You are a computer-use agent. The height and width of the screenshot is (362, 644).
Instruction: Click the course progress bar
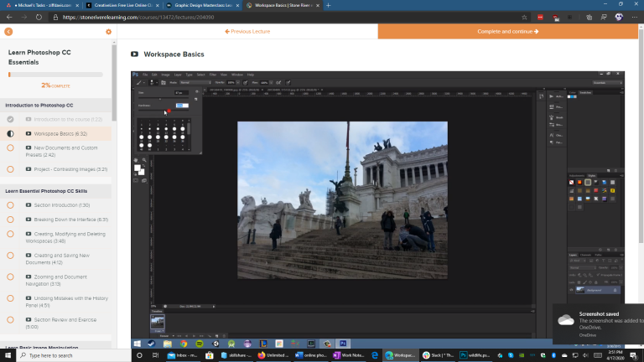(55, 75)
